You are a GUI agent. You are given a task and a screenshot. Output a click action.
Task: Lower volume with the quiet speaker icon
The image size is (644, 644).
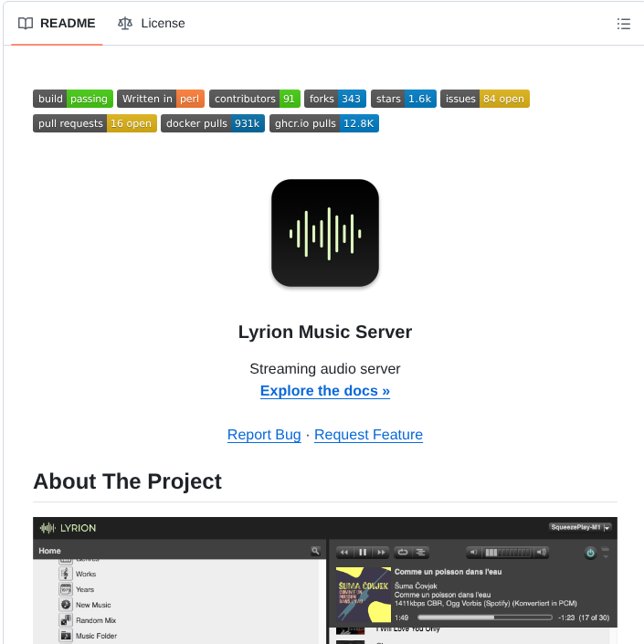coord(473,553)
